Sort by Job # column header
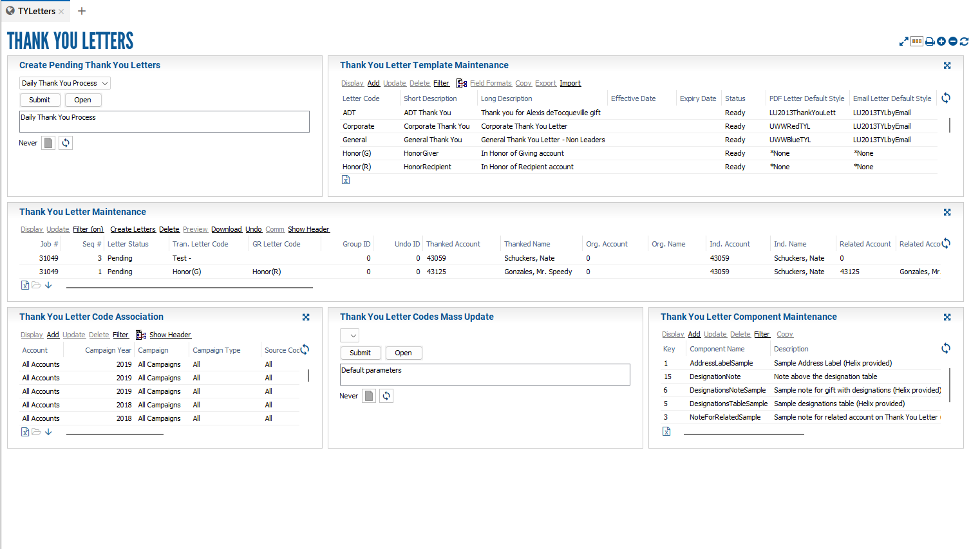 [50, 244]
